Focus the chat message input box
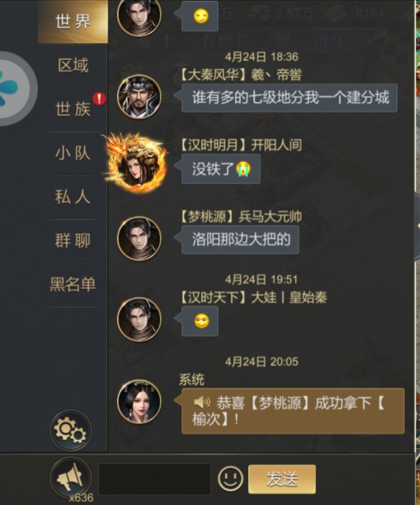 [x=154, y=479]
